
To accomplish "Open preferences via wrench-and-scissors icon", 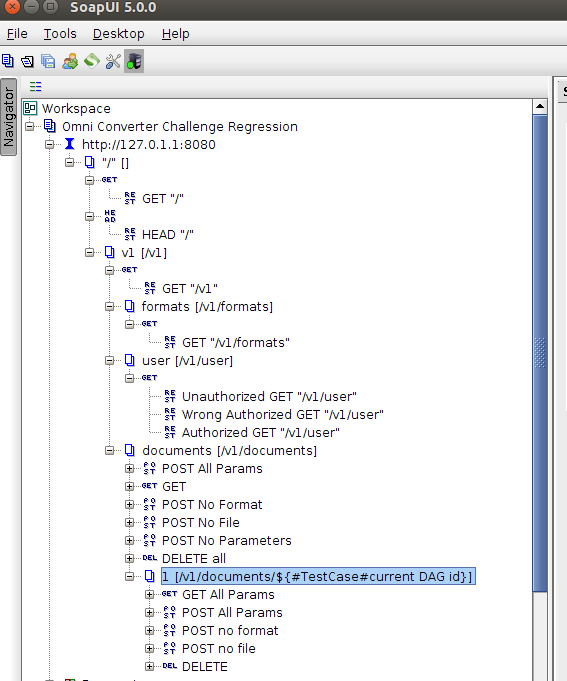I will (x=113, y=61).
